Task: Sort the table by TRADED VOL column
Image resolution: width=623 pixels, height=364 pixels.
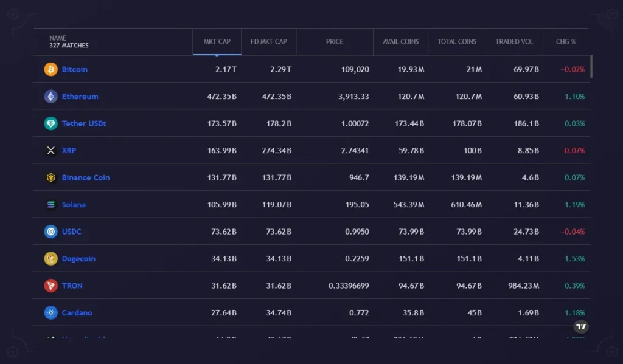Action: [514, 41]
